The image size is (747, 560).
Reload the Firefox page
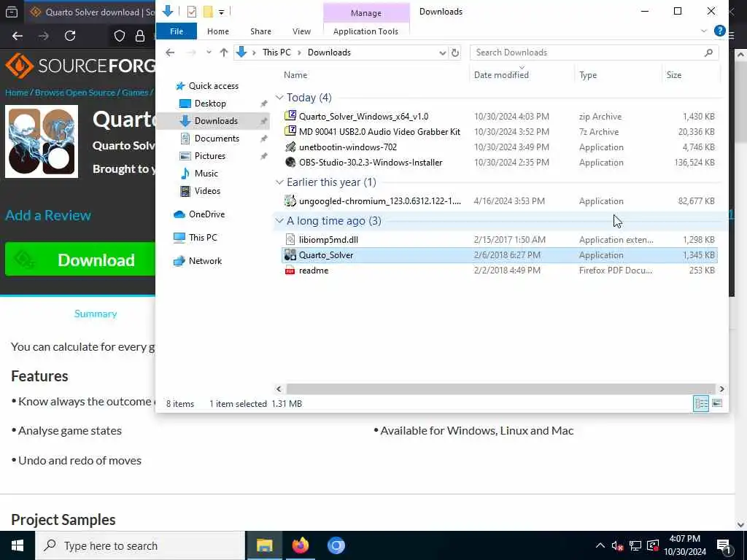click(x=70, y=36)
